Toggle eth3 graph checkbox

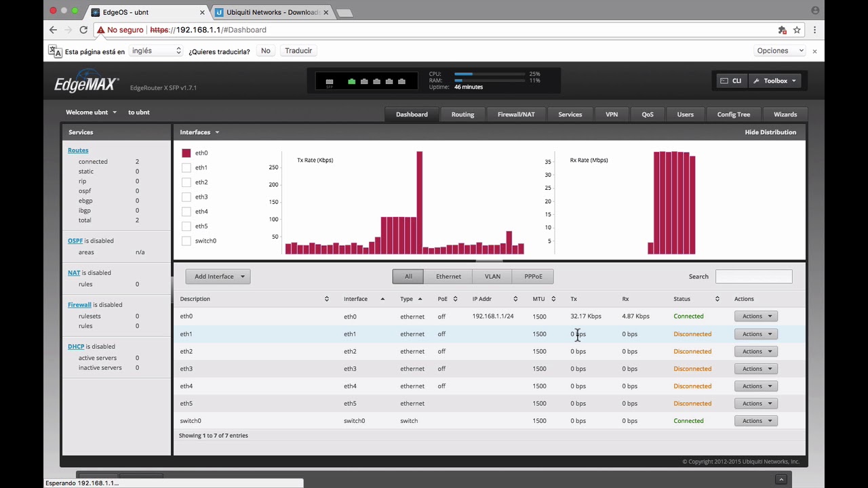click(186, 197)
